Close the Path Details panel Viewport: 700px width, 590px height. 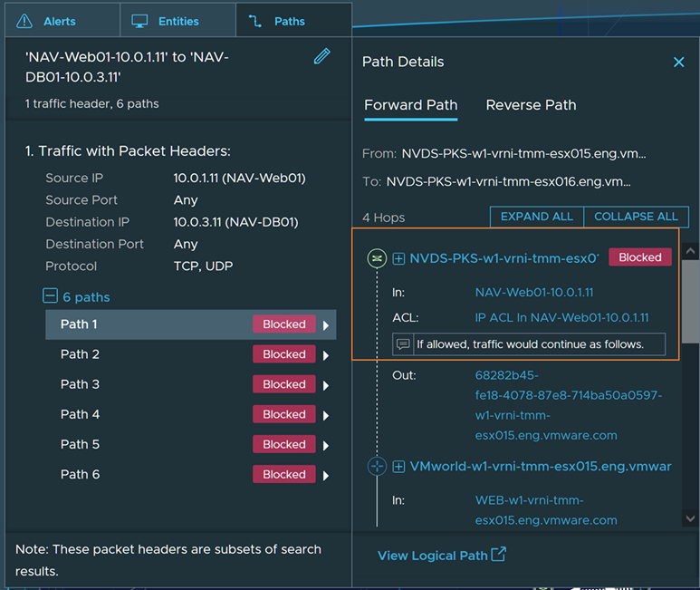pos(678,62)
